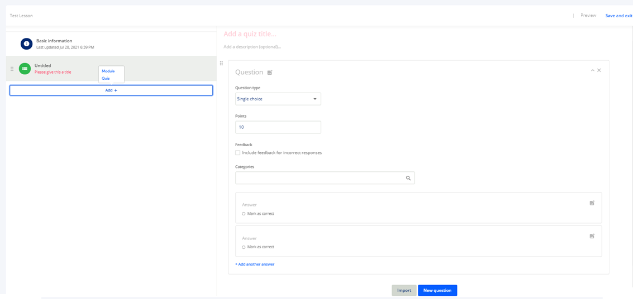Image resolution: width=644 pixels, height=303 pixels.
Task: Click the Categories search magnifier icon
Action: click(408, 178)
